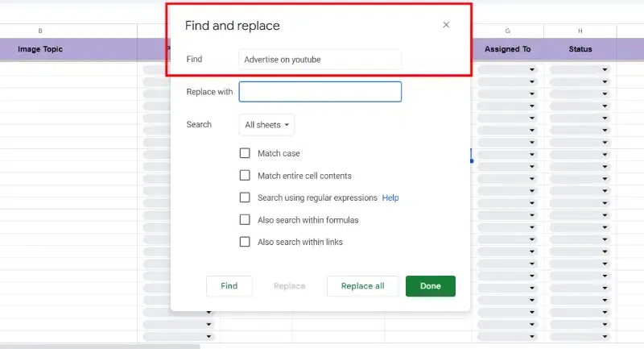Select the Image Topic column header

pos(40,49)
